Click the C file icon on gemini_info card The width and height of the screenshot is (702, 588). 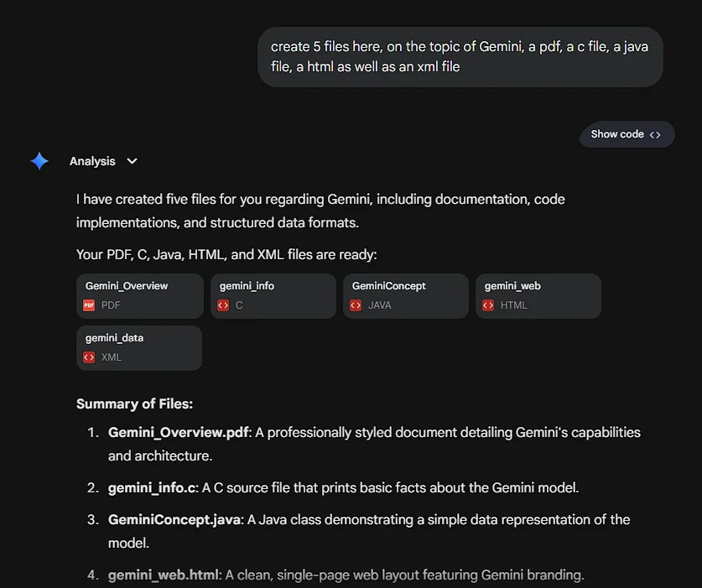pyautogui.click(x=221, y=305)
